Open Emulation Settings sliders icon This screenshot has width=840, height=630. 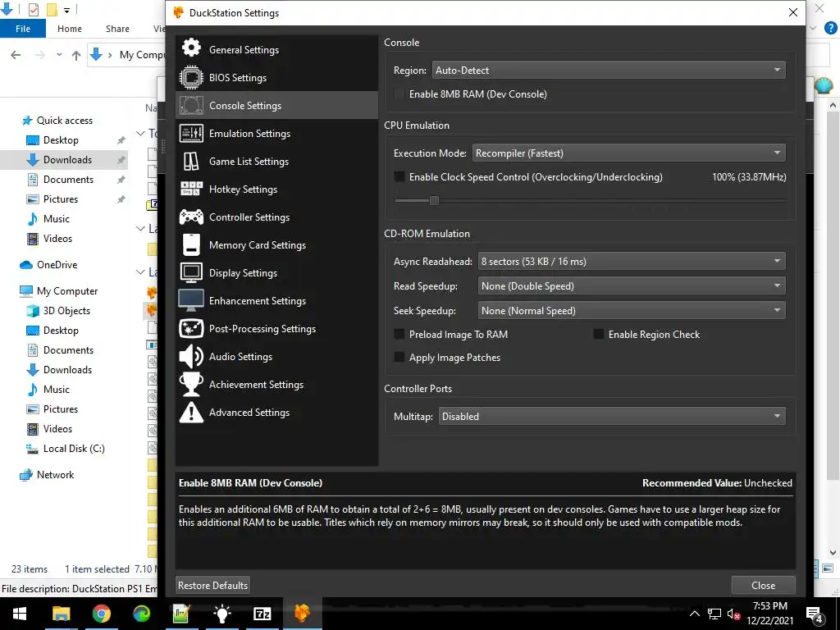(x=191, y=134)
